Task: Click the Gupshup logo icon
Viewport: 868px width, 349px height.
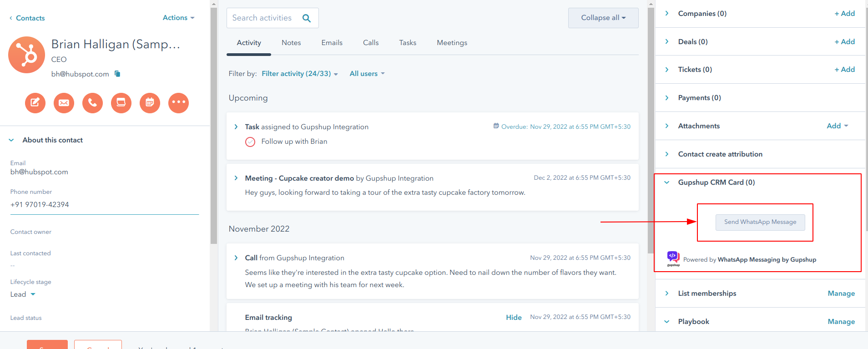Action: click(673, 258)
